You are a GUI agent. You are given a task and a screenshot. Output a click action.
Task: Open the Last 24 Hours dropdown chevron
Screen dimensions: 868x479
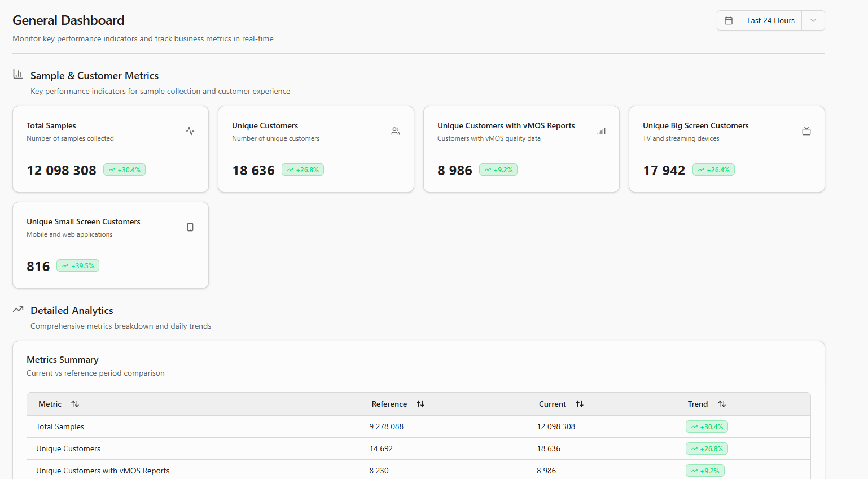[x=813, y=20]
